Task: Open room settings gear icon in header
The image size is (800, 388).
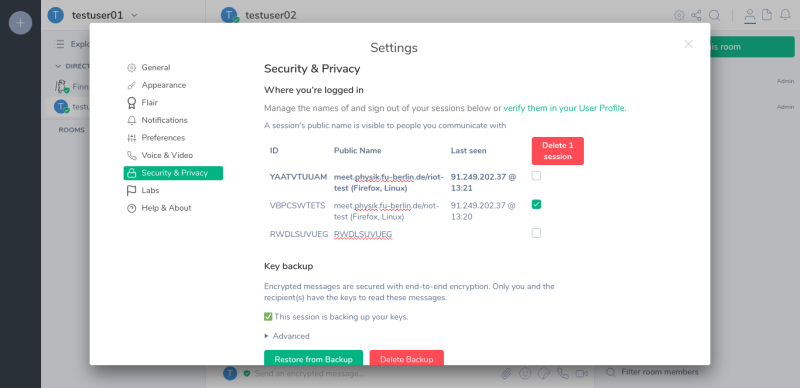Action: pyautogui.click(x=679, y=15)
